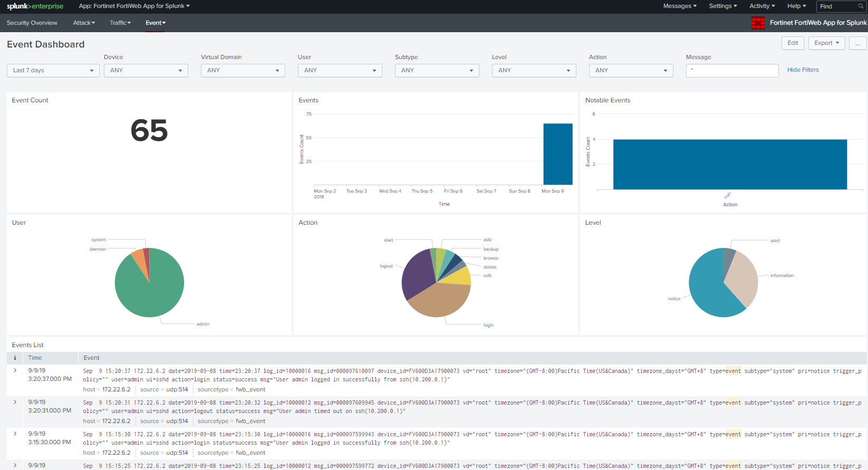Open the Messages menu in top bar
868x470 pixels.
[680, 6]
